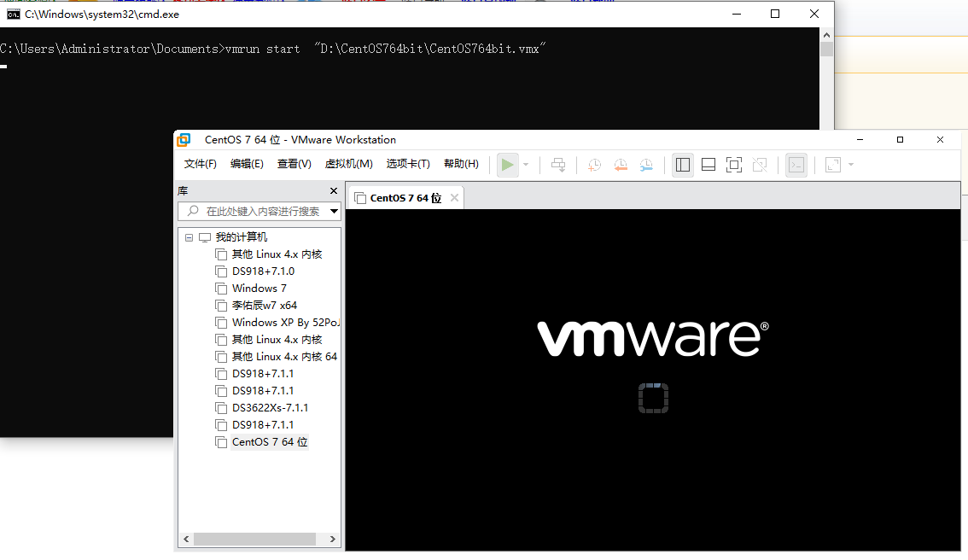Click the DS3622Xs-7.1.1 VM icon
968x560 pixels.
point(221,408)
